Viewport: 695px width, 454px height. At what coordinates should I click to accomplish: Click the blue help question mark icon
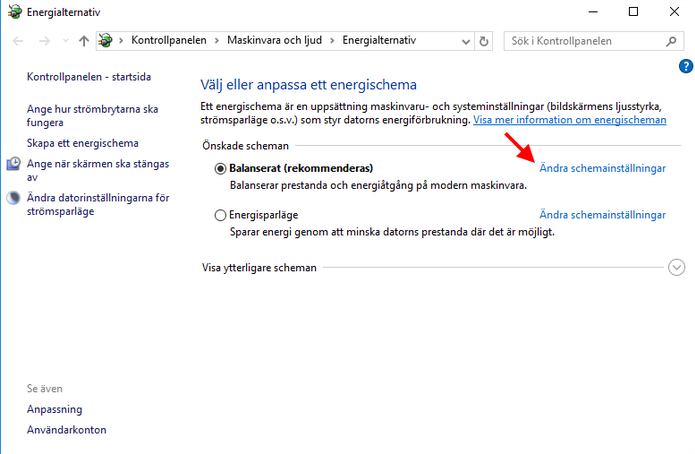pyautogui.click(x=686, y=67)
